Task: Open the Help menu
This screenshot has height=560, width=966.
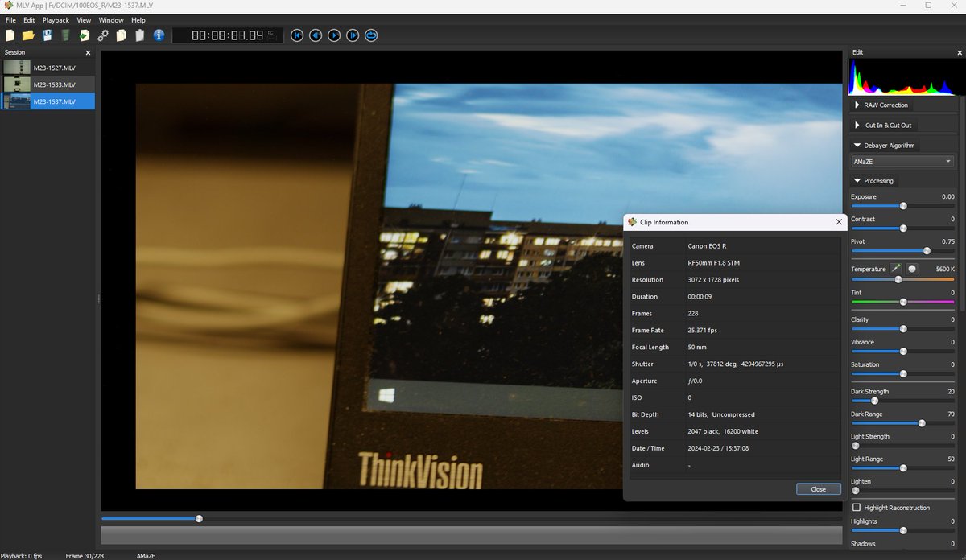Action: (138, 19)
